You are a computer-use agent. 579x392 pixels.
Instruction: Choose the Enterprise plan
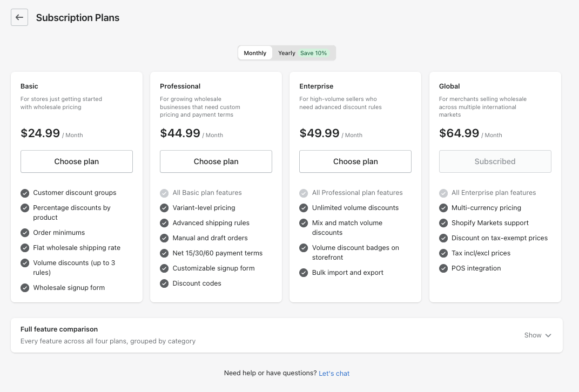click(x=355, y=161)
